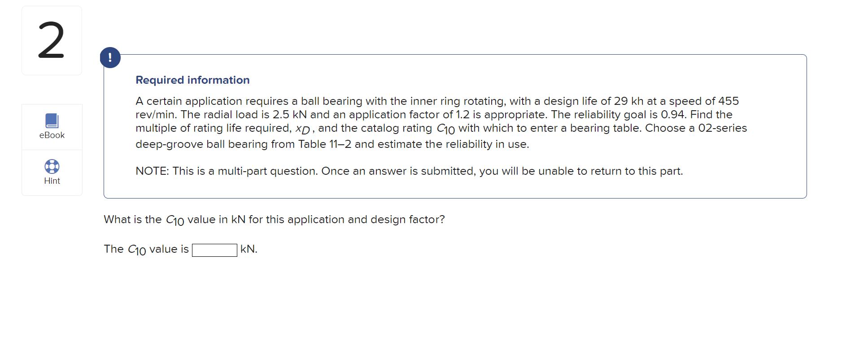868x363 pixels.
Task: Open eBook from the sidebar panel
Action: pos(52,127)
